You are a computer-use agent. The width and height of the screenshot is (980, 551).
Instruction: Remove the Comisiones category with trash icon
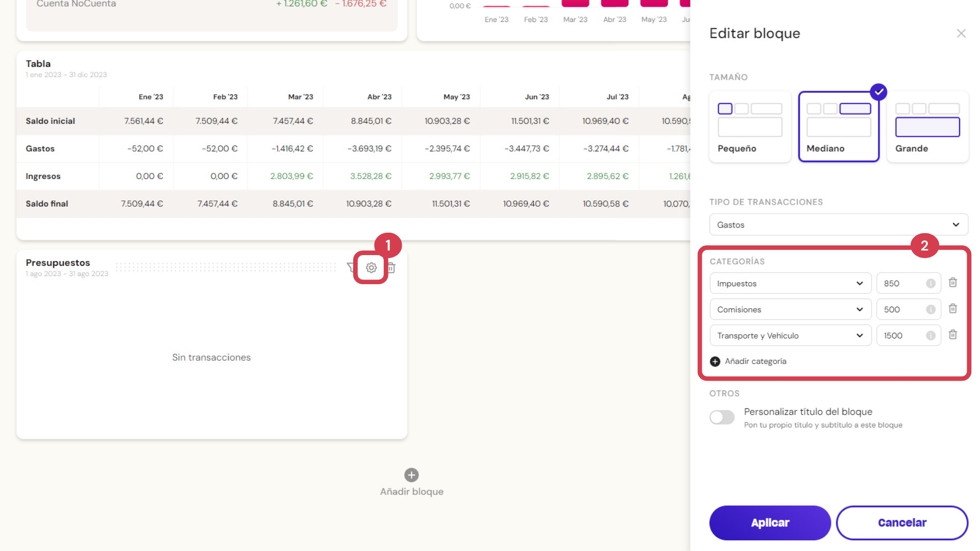(x=952, y=309)
